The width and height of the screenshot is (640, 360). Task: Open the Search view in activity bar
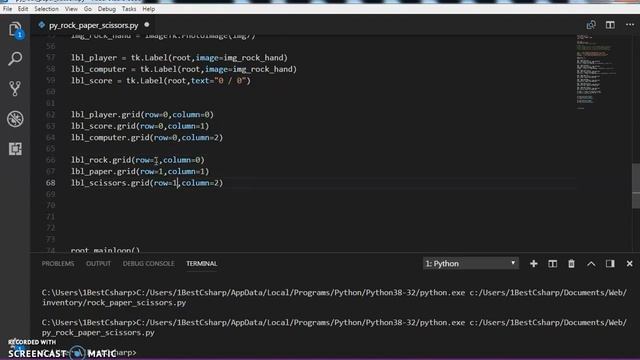point(15,59)
